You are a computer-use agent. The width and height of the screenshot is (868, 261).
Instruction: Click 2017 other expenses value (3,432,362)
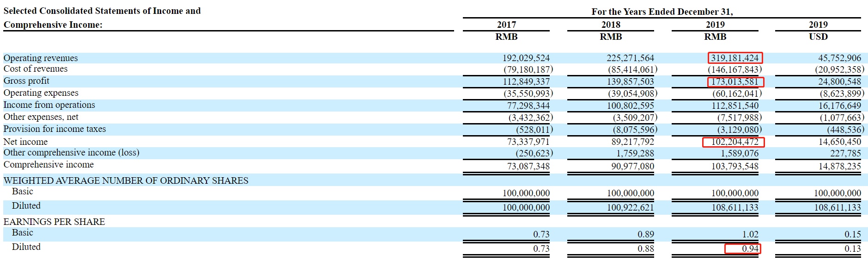click(531, 118)
